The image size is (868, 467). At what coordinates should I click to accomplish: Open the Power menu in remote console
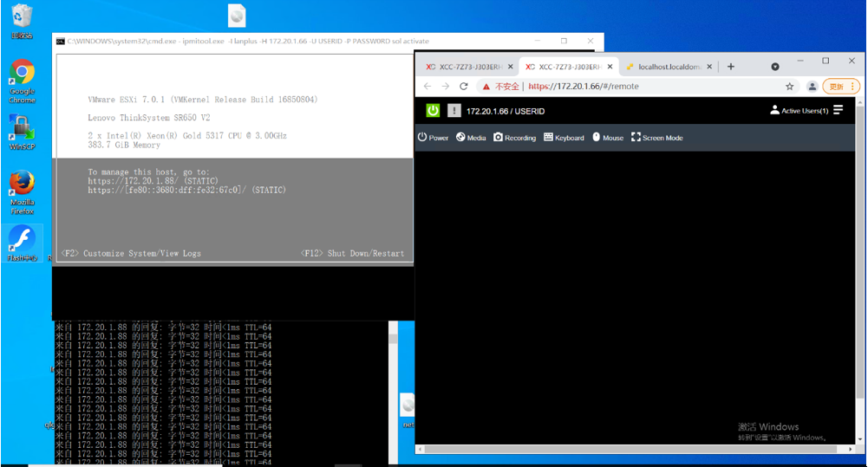tap(433, 137)
